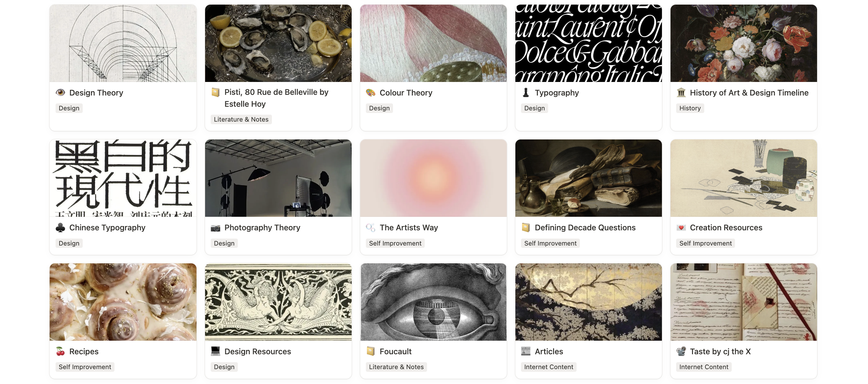The height and width of the screenshot is (384, 868).
Task: Click the palette icon next to Colour Theory
Action: click(x=370, y=93)
